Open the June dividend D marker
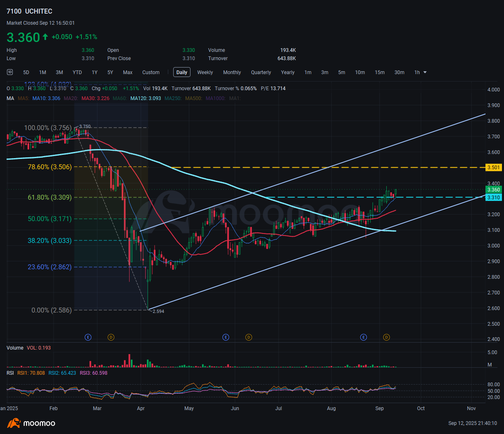 click(249, 337)
